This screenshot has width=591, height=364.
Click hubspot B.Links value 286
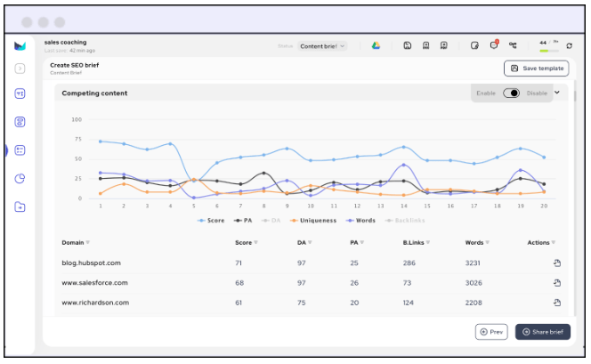409,263
